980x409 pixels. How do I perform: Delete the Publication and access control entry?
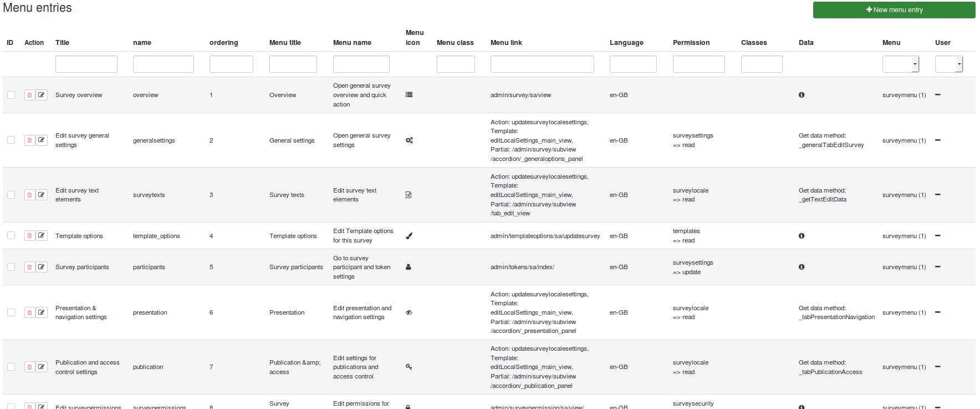29,367
